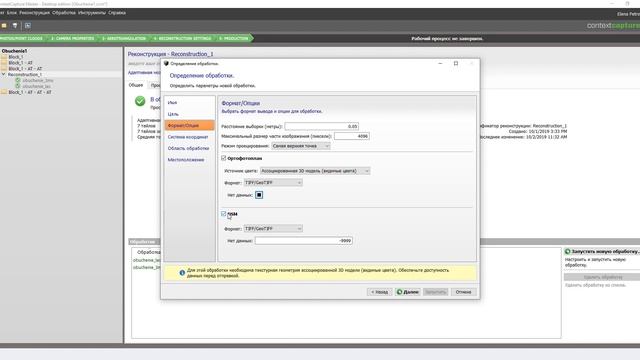Open the Справка menu
640x360 pixels.
pyautogui.click(x=117, y=13)
